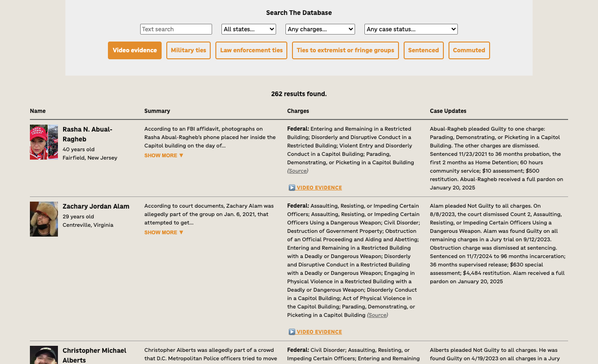Click Christopher Michael Alberts' photo thumbnail
This screenshot has width=598, height=364.
44,355
